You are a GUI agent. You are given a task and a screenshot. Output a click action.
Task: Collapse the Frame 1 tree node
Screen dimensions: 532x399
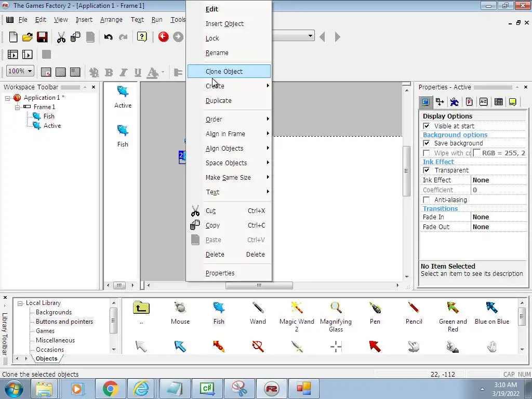coord(17,107)
